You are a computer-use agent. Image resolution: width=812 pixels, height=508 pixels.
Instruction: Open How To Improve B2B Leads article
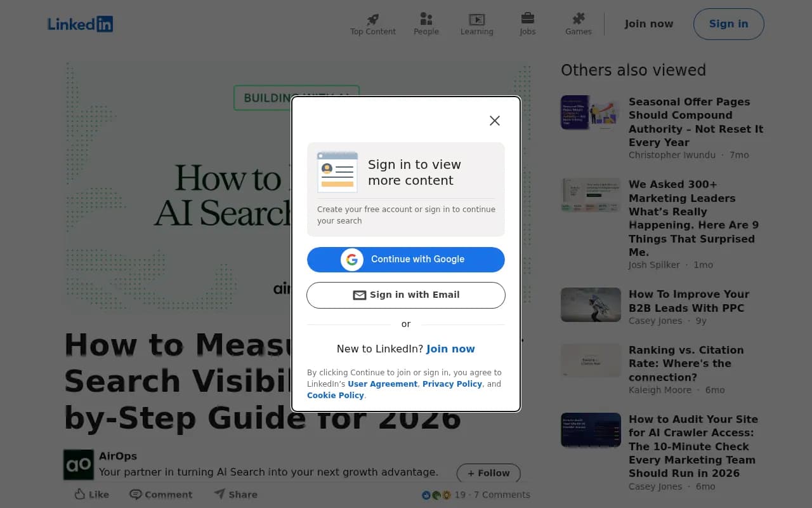[689, 301]
